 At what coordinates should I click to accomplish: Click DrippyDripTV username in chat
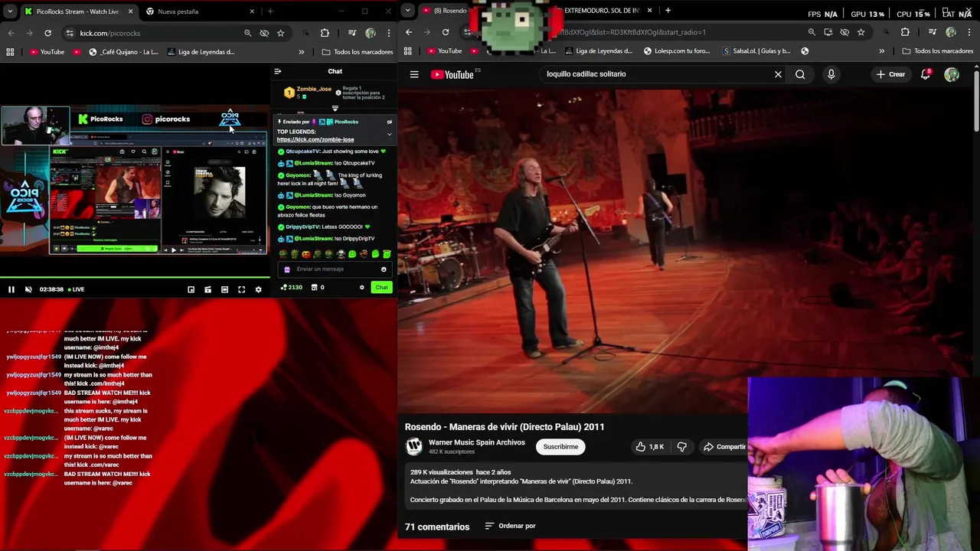(x=303, y=227)
